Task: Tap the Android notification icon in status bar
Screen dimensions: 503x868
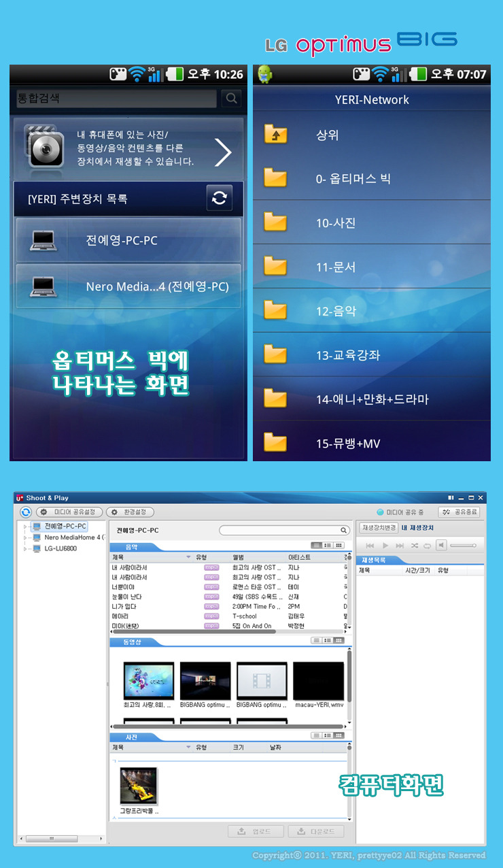Action: (x=265, y=73)
